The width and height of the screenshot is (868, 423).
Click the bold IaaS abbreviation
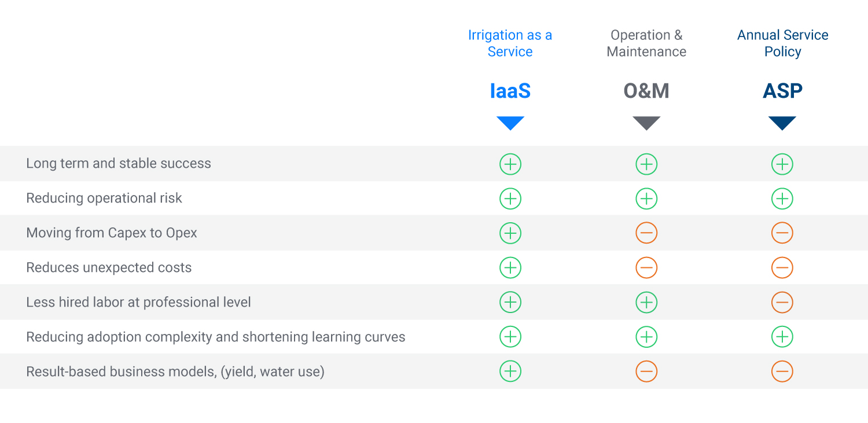510,91
